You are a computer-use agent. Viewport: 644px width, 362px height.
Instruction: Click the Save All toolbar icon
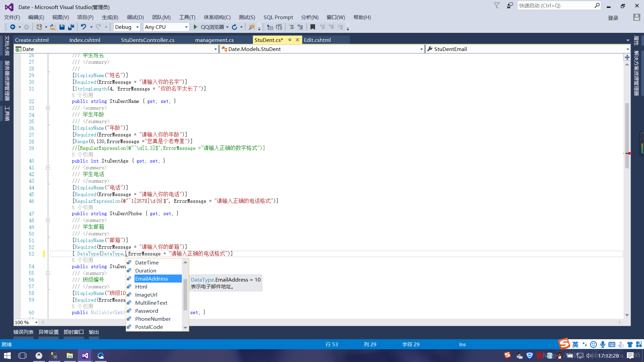(71, 27)
